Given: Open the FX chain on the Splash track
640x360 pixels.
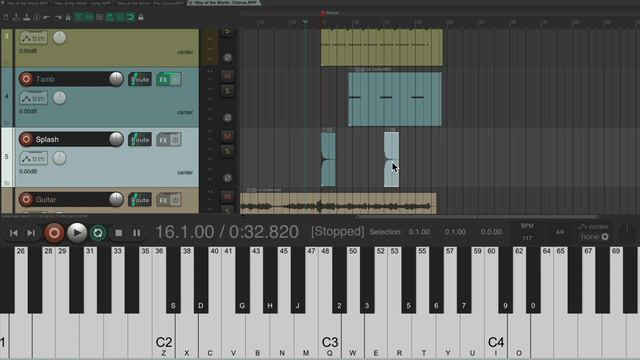Looking at the screenshot, I should click(x=163, y=140).
